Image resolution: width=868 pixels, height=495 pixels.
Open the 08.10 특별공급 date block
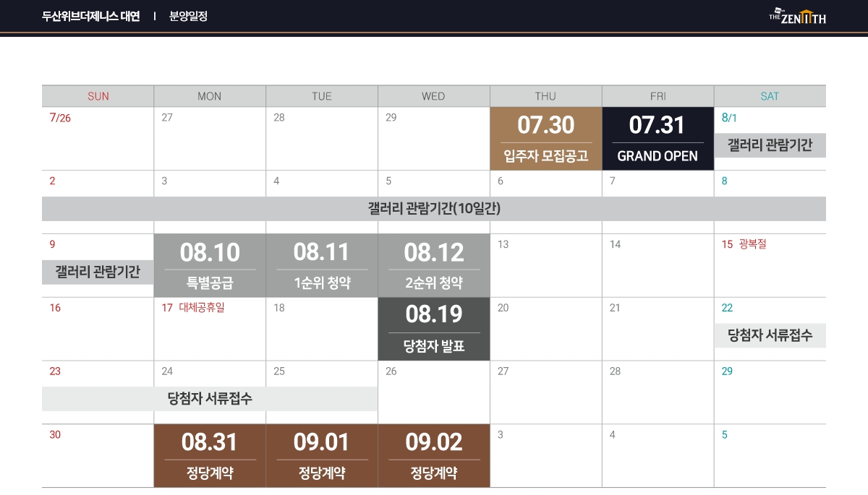(x=210, y=265)
